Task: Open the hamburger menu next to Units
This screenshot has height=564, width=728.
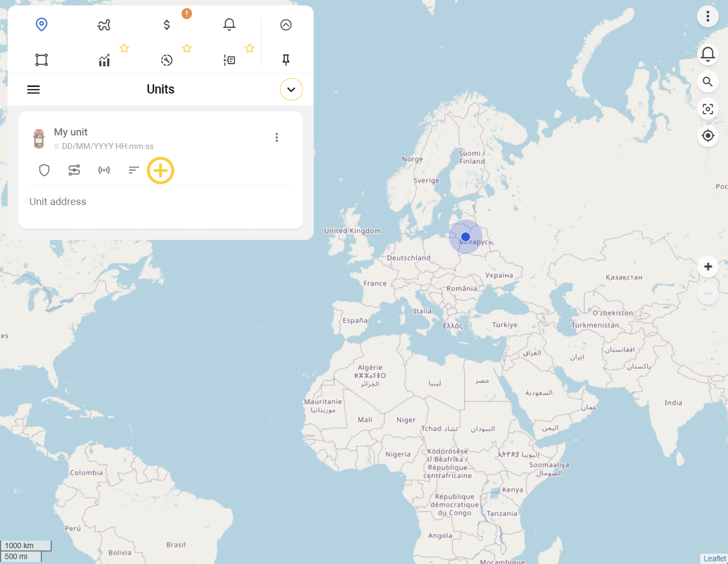Action: point(34,89)
